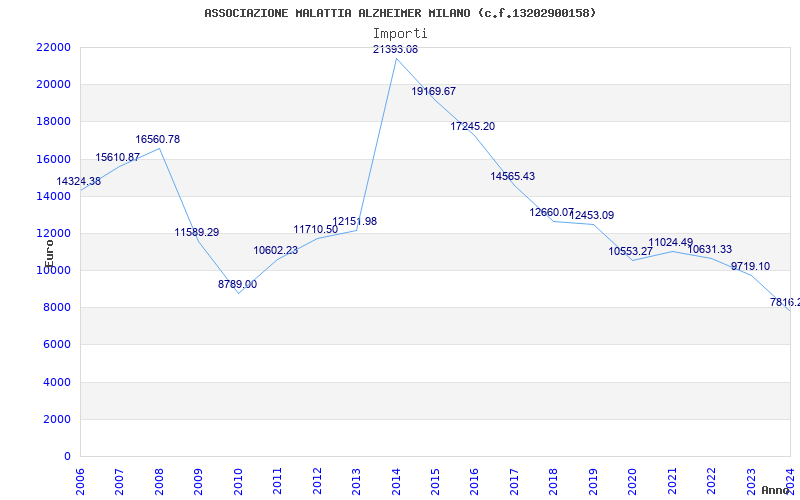Click the x-axis year 2021
This screenshot has width=800, height=500.
[672, 480]
